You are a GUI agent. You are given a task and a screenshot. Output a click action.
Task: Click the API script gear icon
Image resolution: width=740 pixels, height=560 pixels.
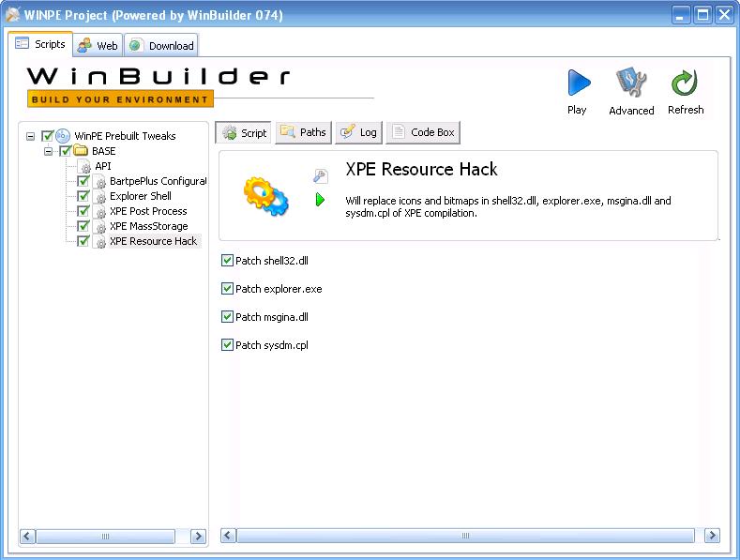(x=85, y=166)
